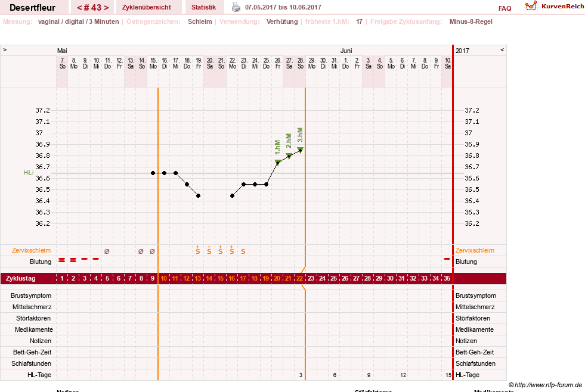Open the Zyklenübersicht tab
The image size is (585, 392).
coord(146,8)
